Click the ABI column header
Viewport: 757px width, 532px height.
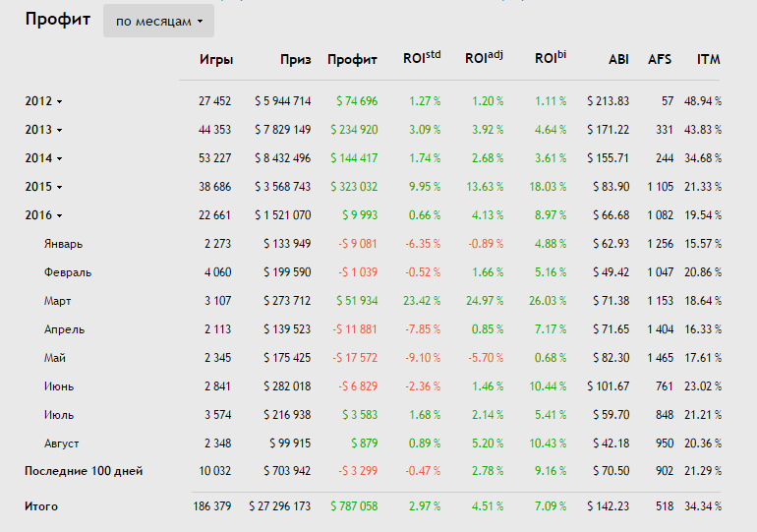pyautogui.click(x=618, y=60)
